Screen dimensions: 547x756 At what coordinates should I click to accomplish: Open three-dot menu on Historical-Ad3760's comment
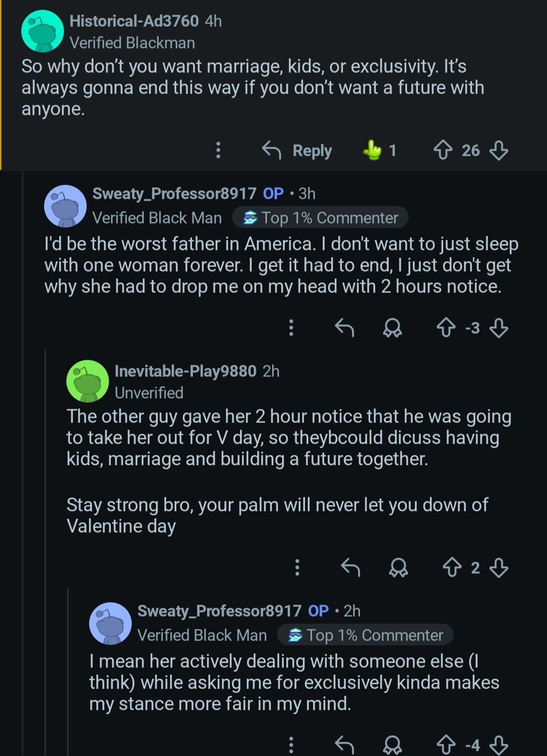(x=218, y=150)
